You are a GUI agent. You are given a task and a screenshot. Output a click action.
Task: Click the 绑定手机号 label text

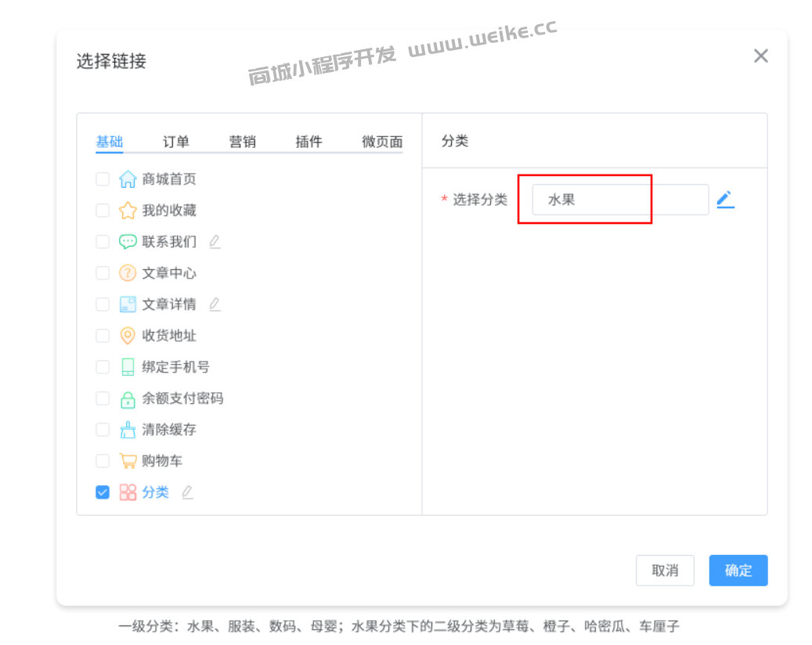tap(176, 367)
